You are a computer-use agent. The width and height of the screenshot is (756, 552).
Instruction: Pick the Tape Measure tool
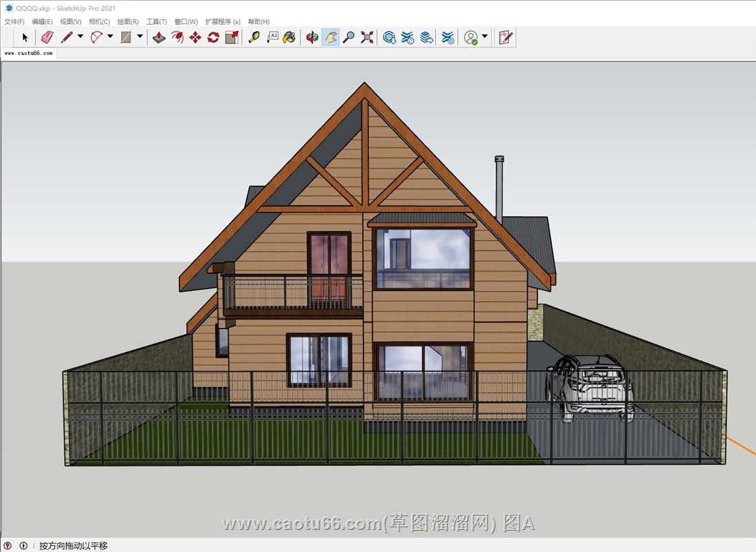pyautogui.click(x=254, y=37)
